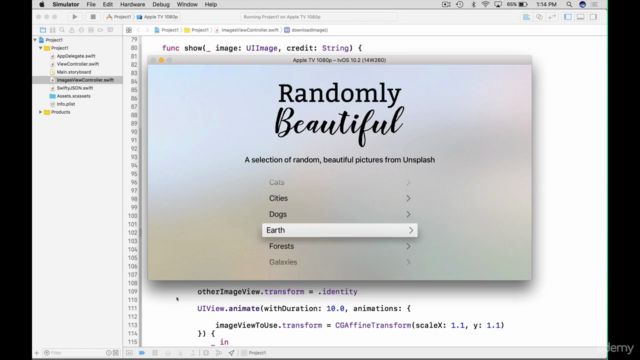
Task: Toggle the Debug area visibility
Action: [580, 17]
